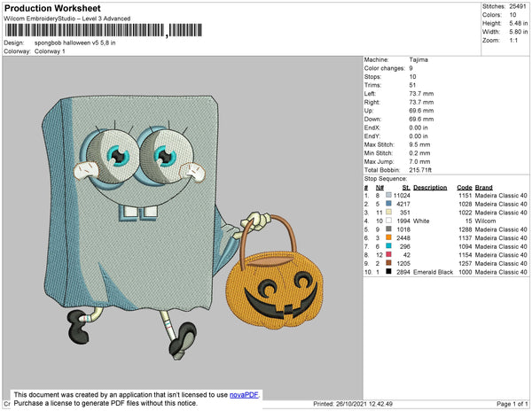Click stitch count 4217 in stop 2
532x411 pixels.
(403, 204)
